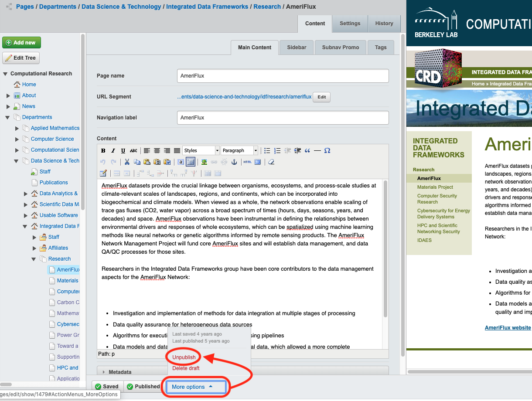The width and height of the screenshot is (532, 401).
Task: Collapse the Departments tree node
Action: click(x=8, y=117)
